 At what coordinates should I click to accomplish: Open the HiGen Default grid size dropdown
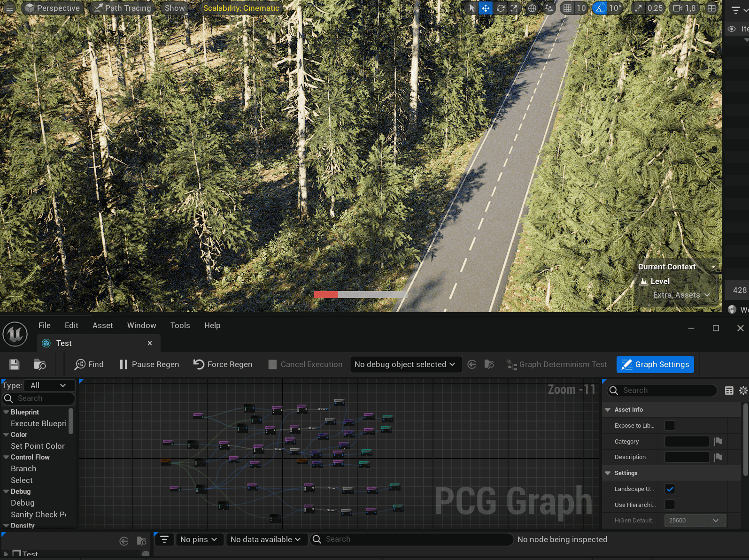point(695,520)
